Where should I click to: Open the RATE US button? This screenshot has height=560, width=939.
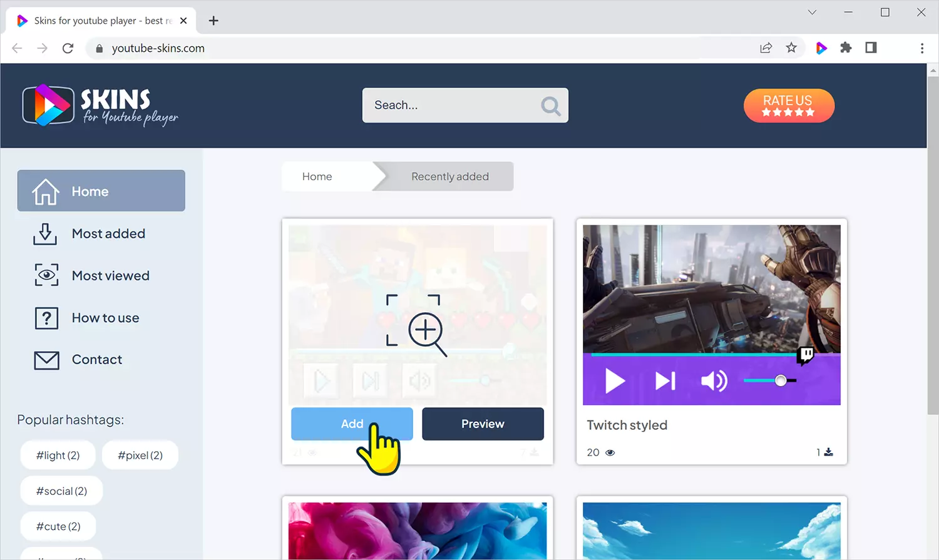(789, 105)
